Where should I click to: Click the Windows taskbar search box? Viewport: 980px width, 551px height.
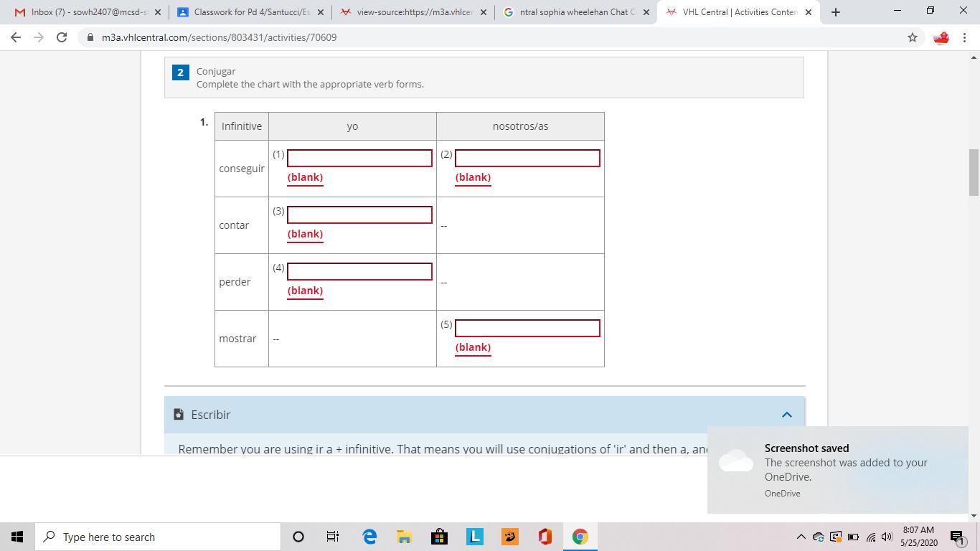158,537
